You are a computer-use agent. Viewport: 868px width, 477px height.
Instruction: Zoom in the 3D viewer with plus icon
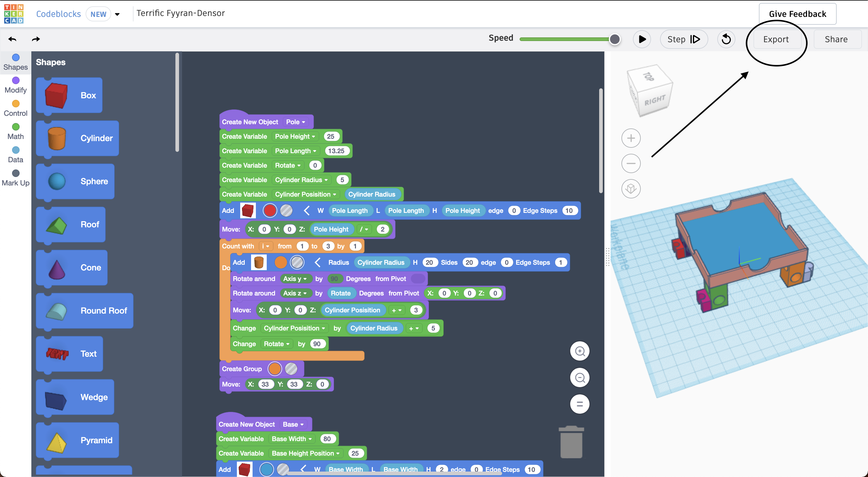[x=631, y=138]
